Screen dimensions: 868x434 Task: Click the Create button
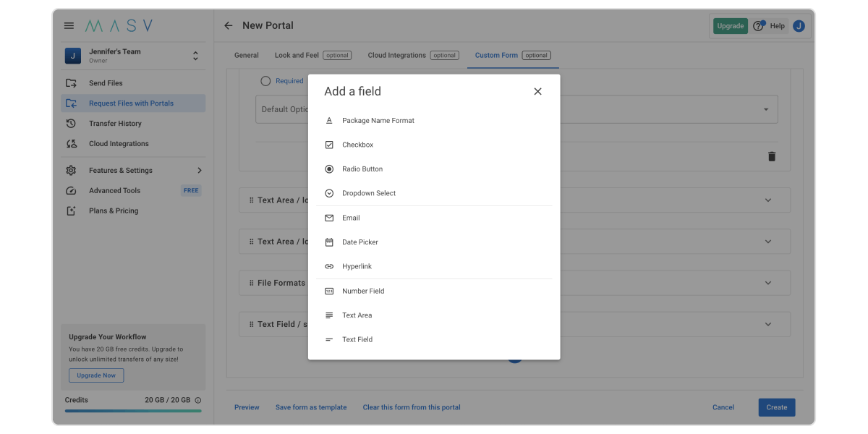tap(777, 407)
